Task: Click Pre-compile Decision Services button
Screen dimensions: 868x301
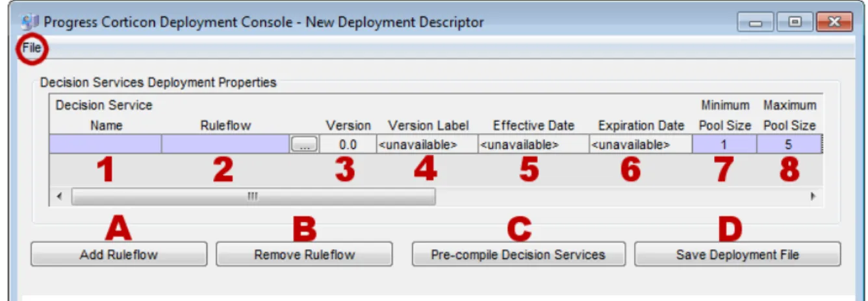Action: point(518,254)
